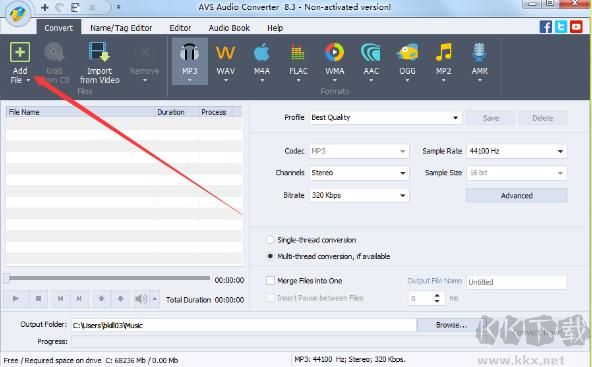
Task: Switch to the Name/Tag Editor tab
Action: (x=121, y=28)
